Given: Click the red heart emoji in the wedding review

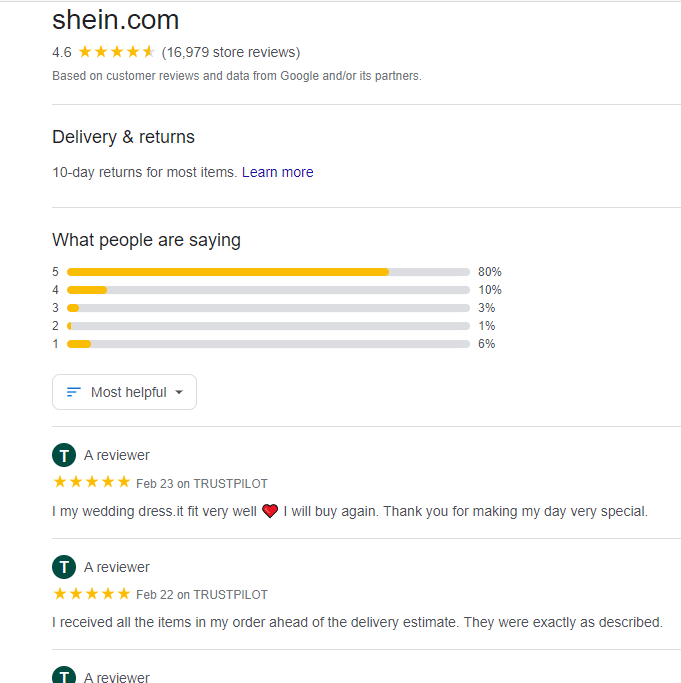Looking at the screenshot, I should tap(270, 511).
